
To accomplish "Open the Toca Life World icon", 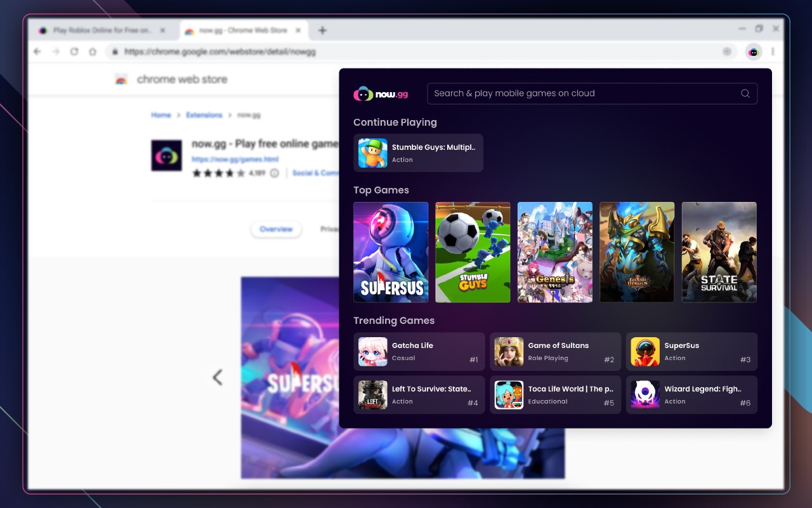I will point(509,395).
